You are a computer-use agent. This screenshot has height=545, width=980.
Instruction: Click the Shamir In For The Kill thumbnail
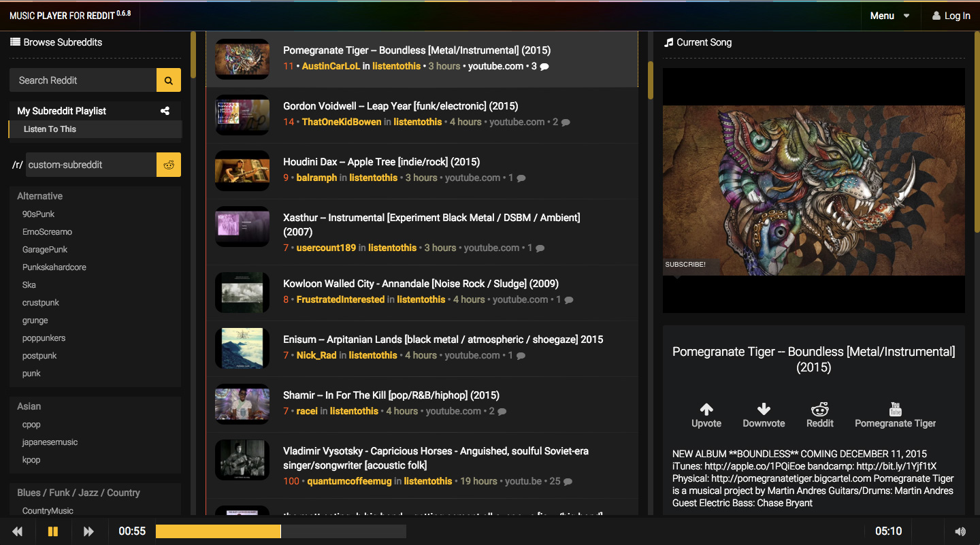[x=242, y=404]
